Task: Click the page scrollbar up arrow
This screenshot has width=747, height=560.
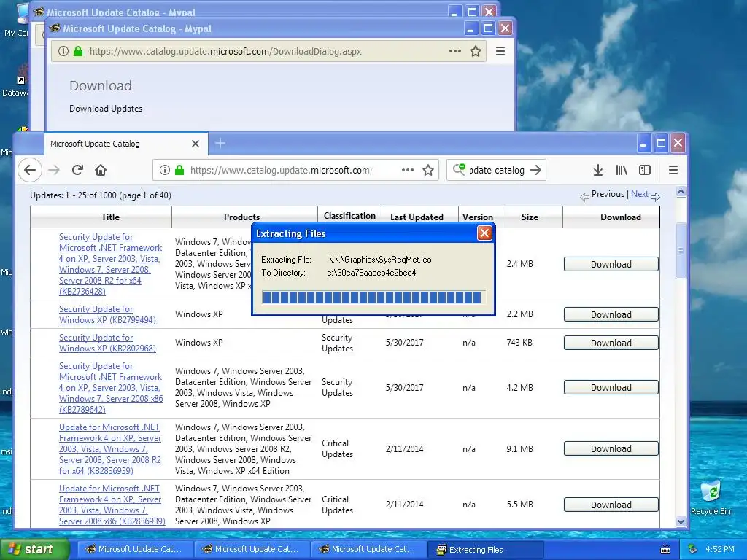Action: pos(681,192)
